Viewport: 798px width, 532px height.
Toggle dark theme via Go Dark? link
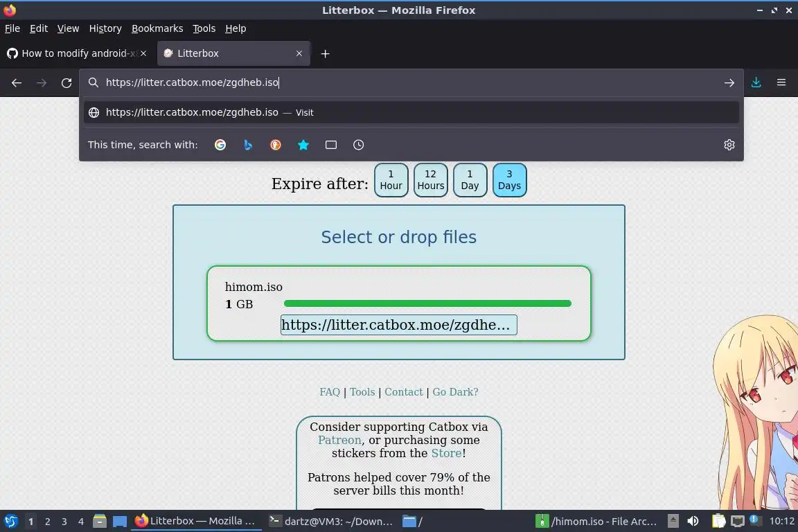pyautogui.click(x=455, y=392)
